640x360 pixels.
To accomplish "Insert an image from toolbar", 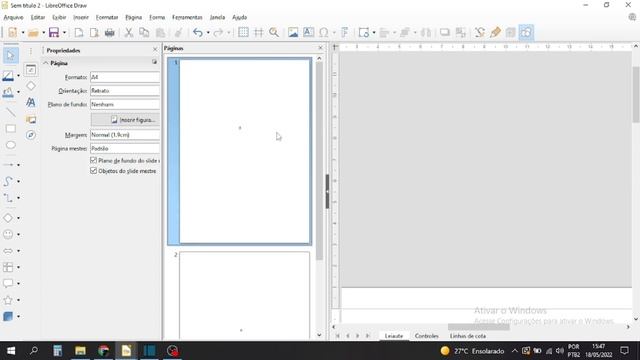I will (x=293, y=32).
